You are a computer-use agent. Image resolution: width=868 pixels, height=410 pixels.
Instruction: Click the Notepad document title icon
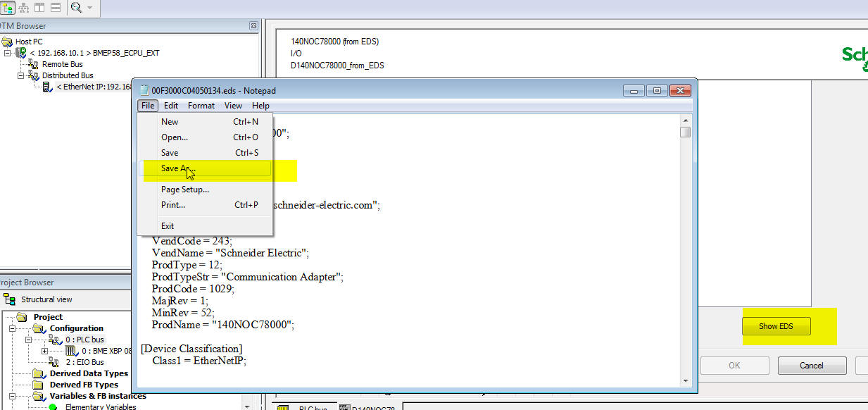click(144, 90)
